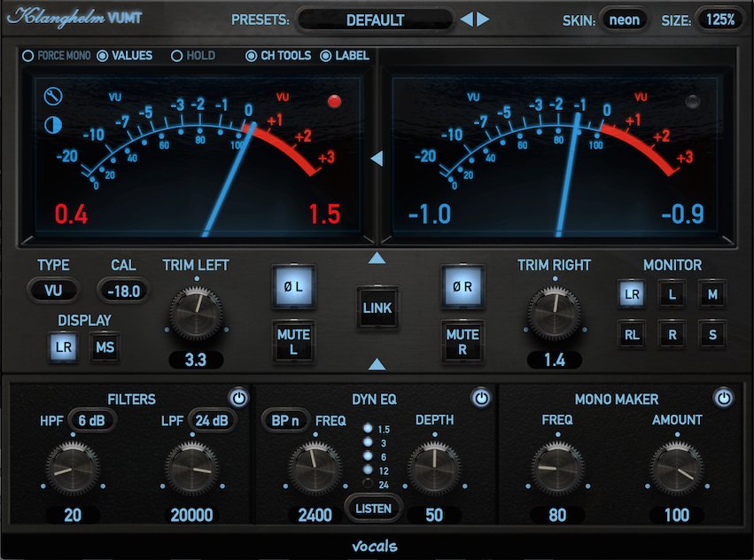Open the presets DEFAULT dropdown
The image size is (754, 560).
pos(375,20)
